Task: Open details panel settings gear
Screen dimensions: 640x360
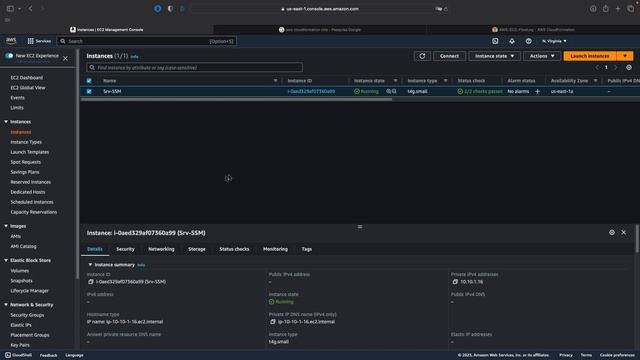Action: (611, 232)
